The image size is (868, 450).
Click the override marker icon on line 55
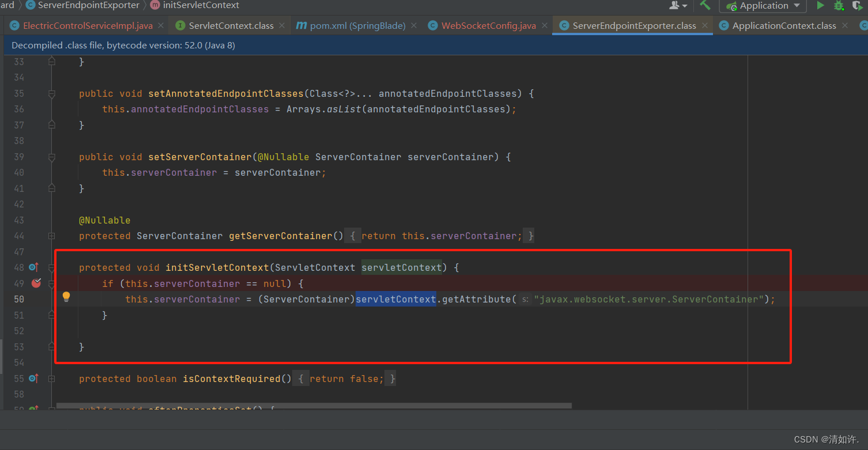pyautogui.click(x=33, y=379)
